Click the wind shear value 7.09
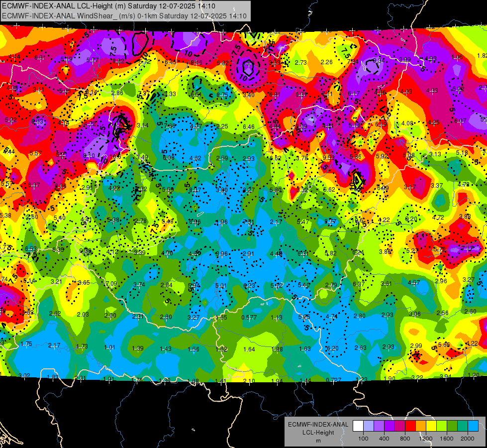487x448 pixels. pyautogui.click(x=112, y=284)
